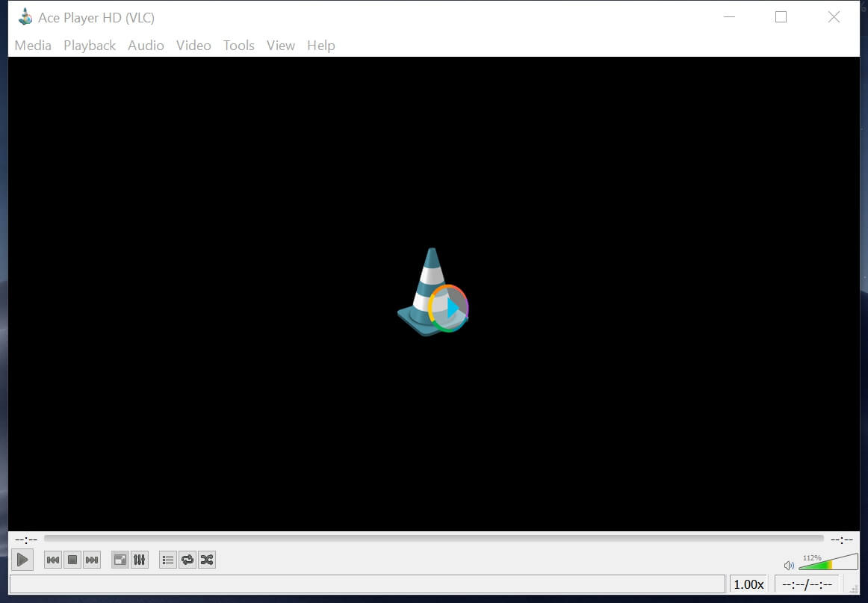The width and height of the screenshot is (868, 603).
Task: Open the Audio menu
Action: click(x=146, y=46)
